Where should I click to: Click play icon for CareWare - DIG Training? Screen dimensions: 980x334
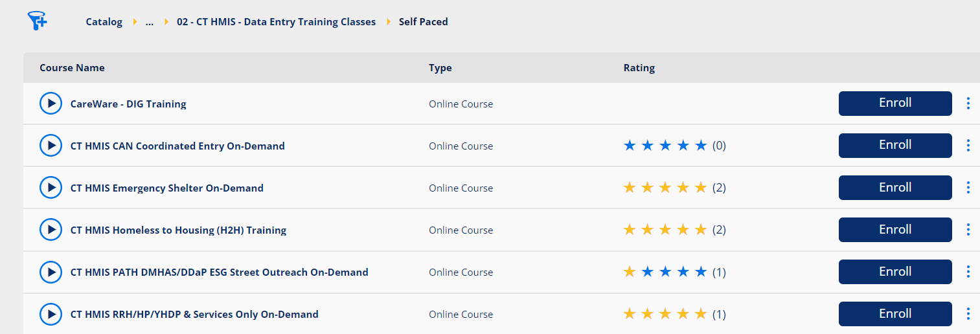[x=51, y=104]
